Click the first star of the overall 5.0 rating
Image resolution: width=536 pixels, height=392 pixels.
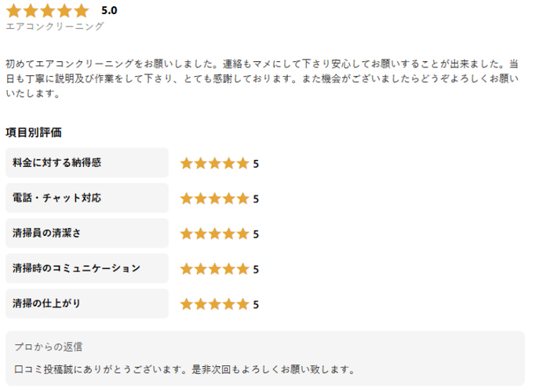(x=13, y=11)
